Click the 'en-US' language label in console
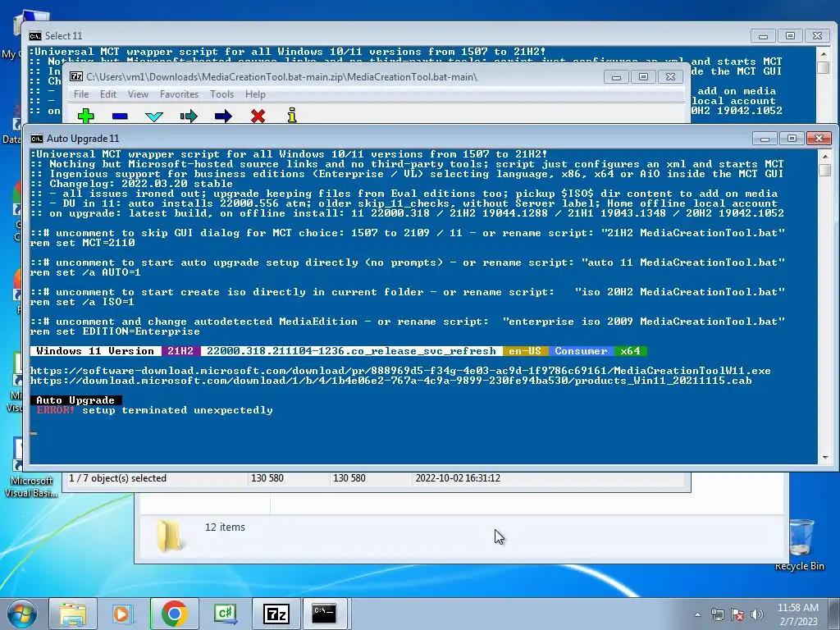 coord(525,351)
